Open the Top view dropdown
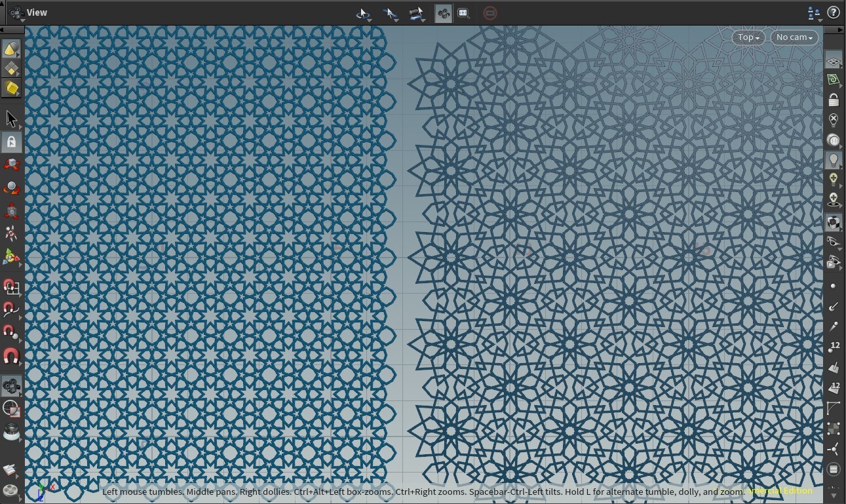Viewport: 846px width, 504px height. tap(747, 37)
